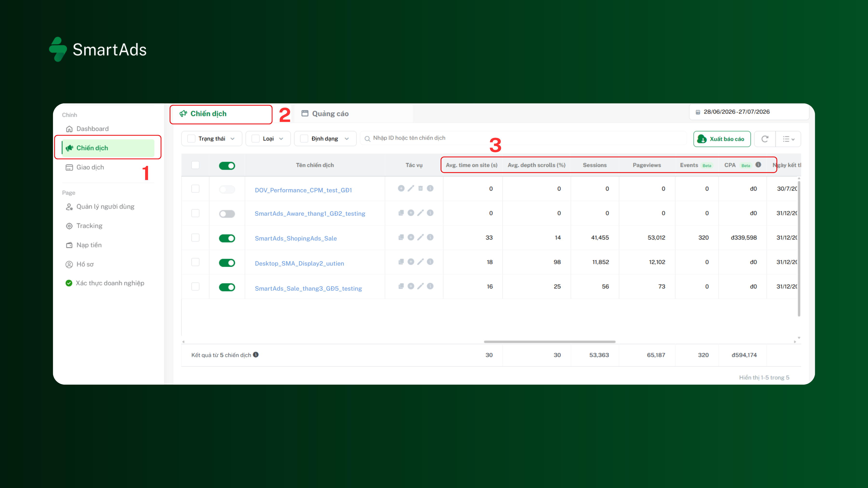Tick the select-all header checkbox
Screen dimensions: 868x488
196,165
